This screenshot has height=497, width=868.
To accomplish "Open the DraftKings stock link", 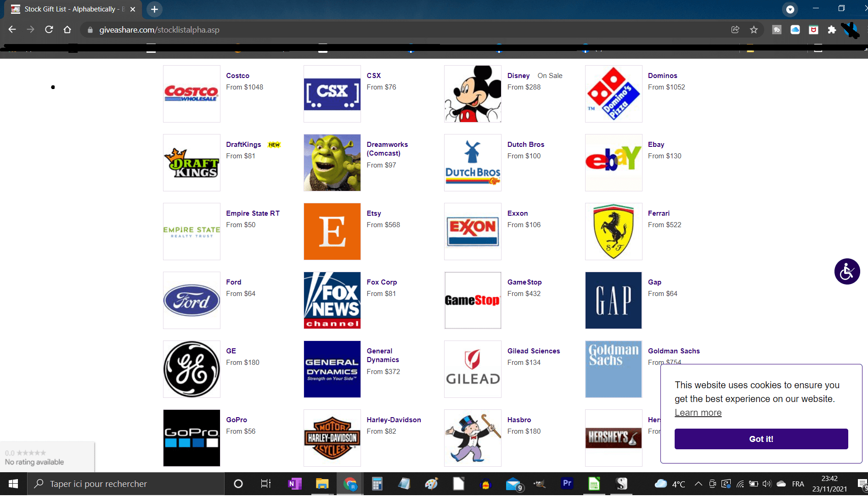I will [243, 145].
